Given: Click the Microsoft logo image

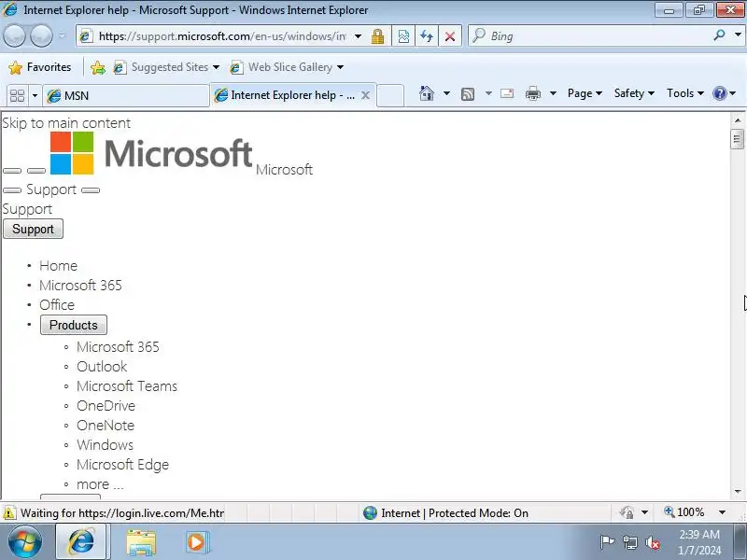Looking at the screenshot, I should [151, 153].
